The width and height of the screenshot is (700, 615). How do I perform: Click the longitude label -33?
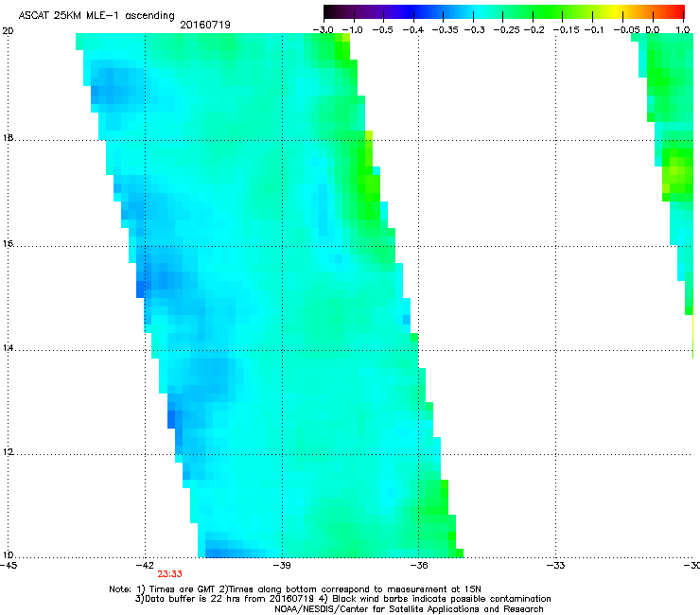pyautogui.click(x=556, y=566)
